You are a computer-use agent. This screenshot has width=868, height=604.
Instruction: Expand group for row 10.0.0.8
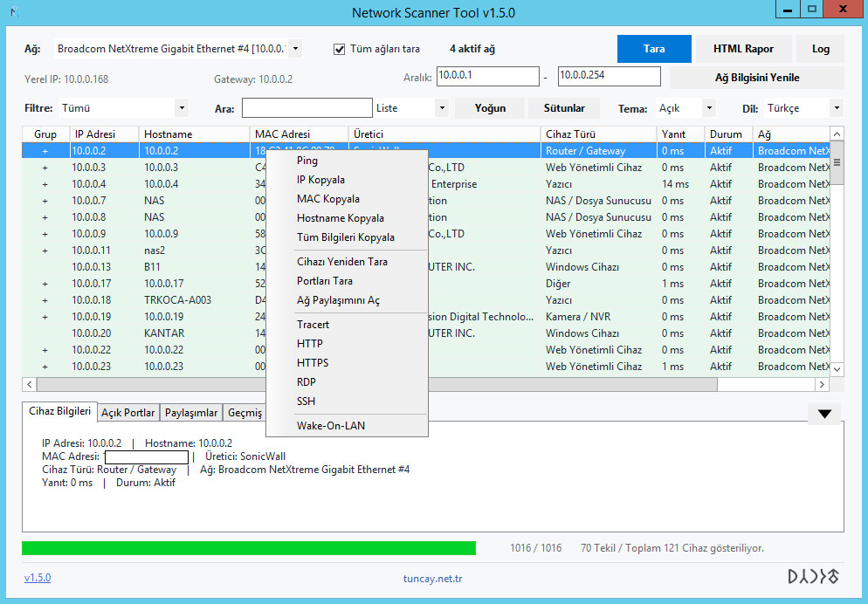coord(45,217)
